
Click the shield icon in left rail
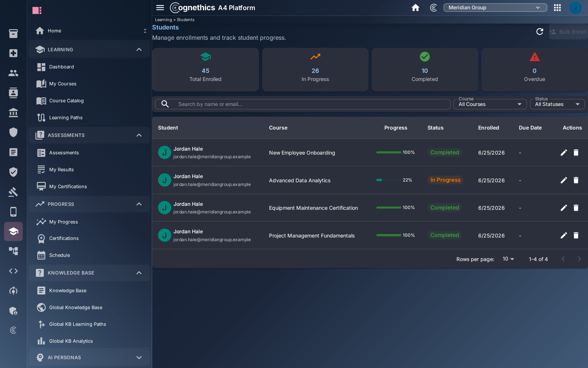pyautogui.click(x=13, y=132)
